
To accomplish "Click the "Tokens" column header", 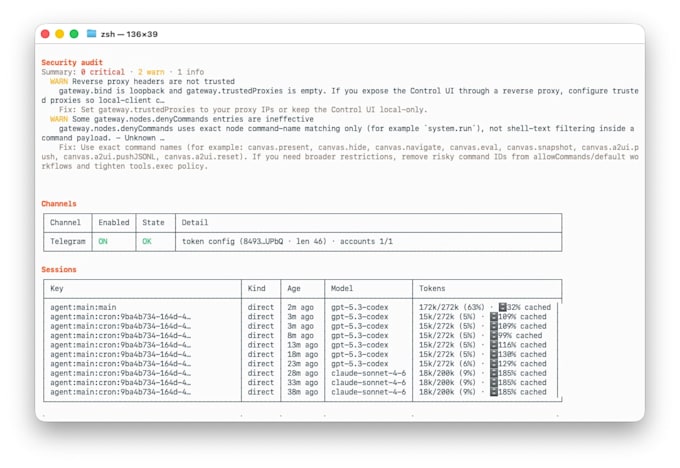I will 432,288.
